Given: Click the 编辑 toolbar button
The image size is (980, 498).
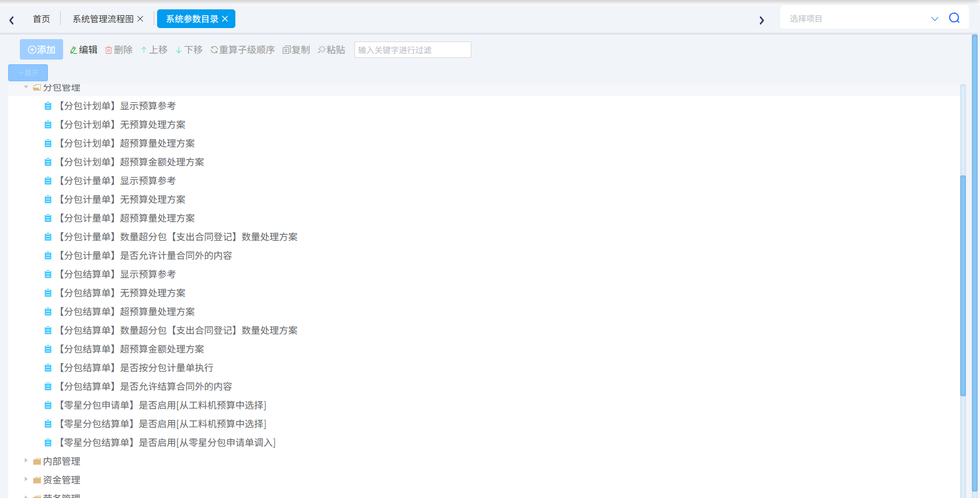Looking at the screenshot, I should (x=84, y=50).
